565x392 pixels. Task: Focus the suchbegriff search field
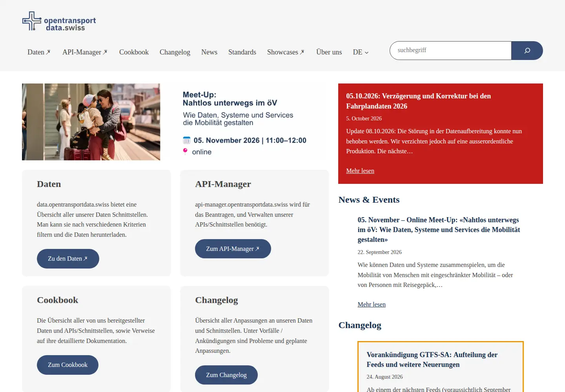[x=450, y=51]
